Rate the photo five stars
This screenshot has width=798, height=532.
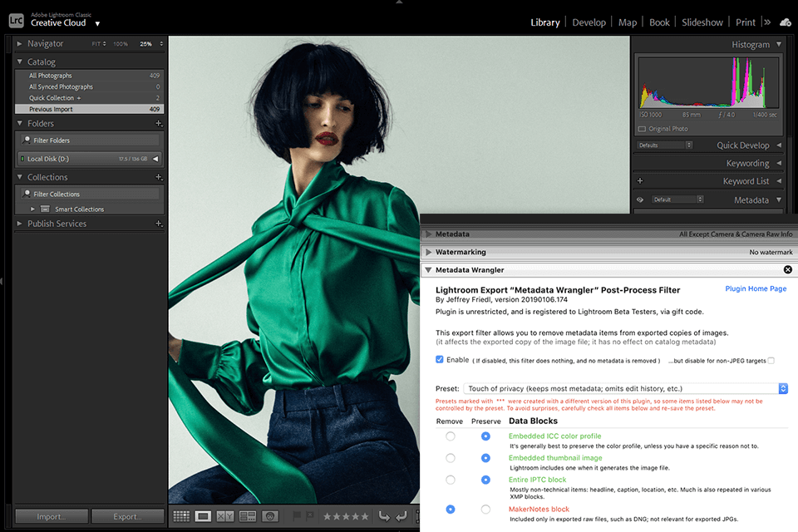coord(364,516)
